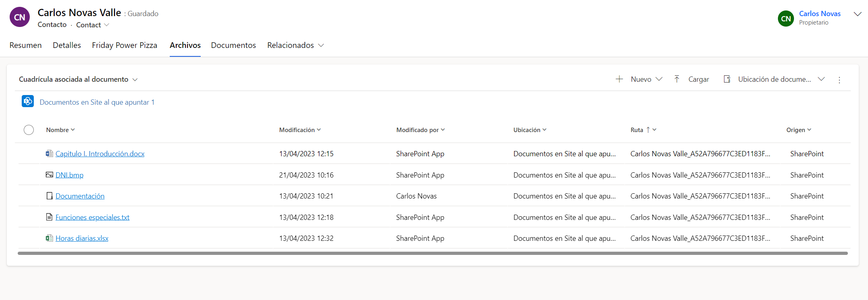
Task: Click the Ubicación de docume... button label
Action: tap(775, 79)
